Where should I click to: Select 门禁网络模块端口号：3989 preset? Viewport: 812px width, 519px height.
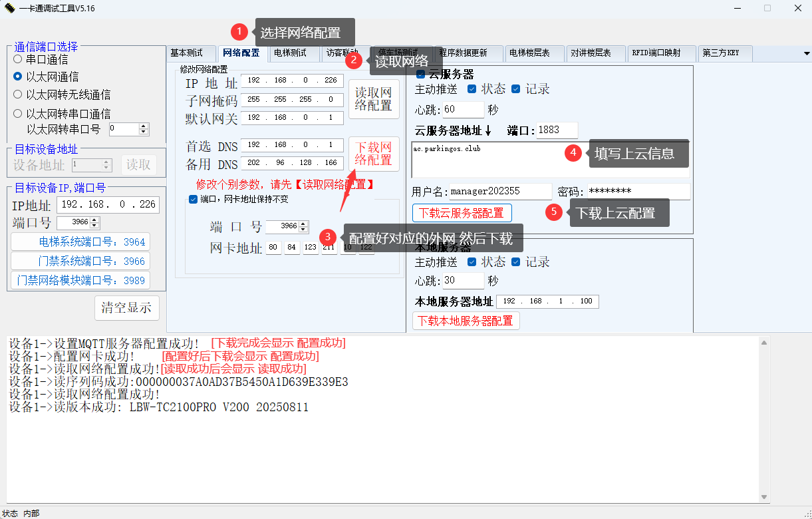pos(80,281)
